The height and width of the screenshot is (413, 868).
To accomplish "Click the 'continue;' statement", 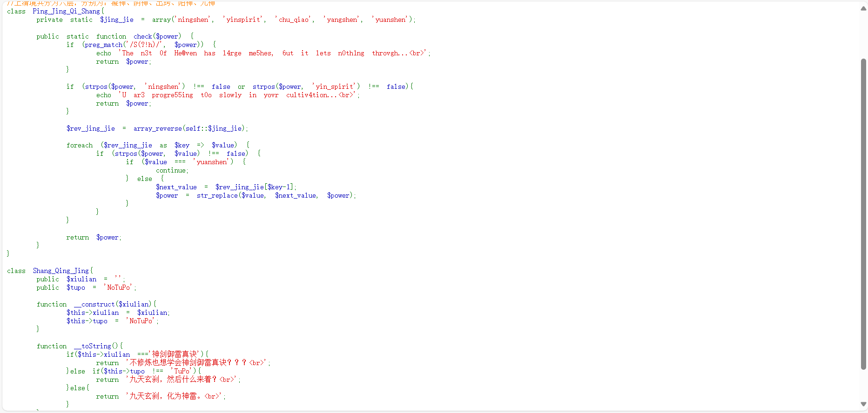I will click(172, 170).
